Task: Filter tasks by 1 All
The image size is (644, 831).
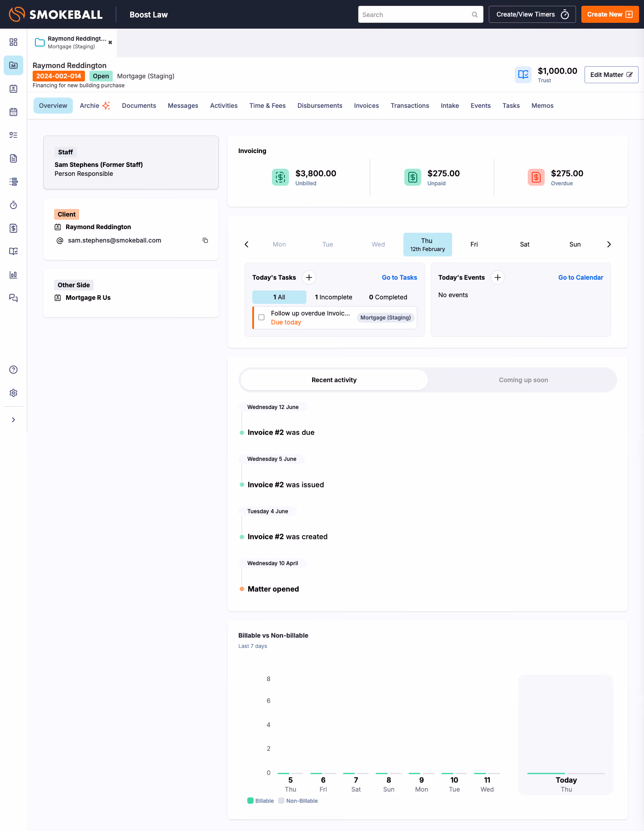Action: [x=279, y=297]
